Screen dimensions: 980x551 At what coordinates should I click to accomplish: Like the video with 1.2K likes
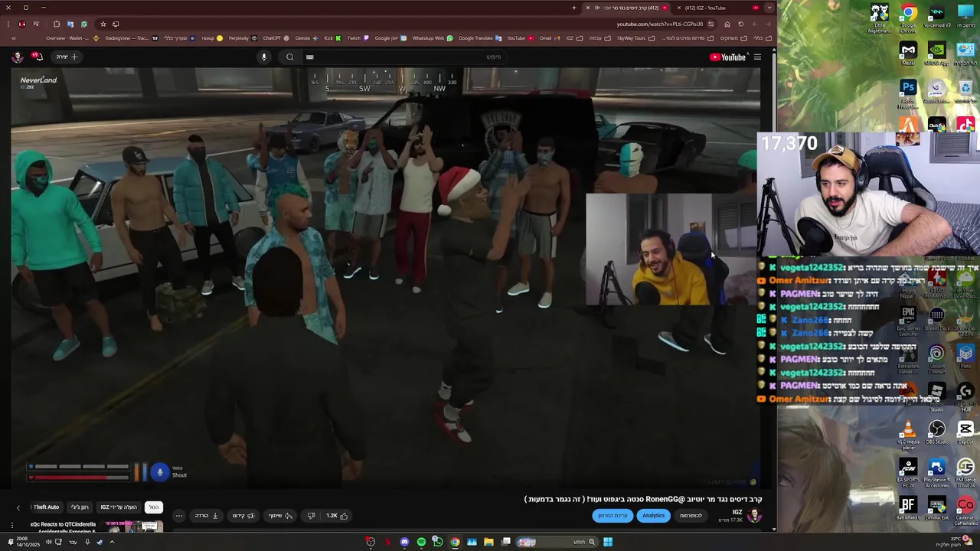tap(337, 516)
